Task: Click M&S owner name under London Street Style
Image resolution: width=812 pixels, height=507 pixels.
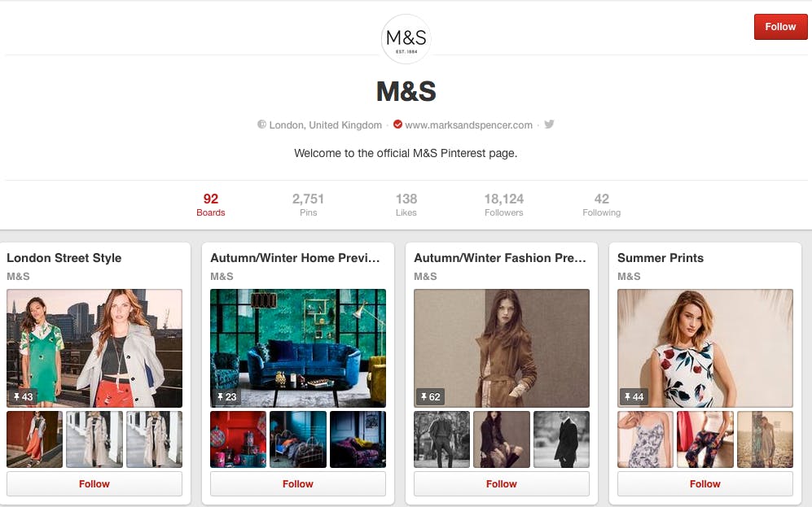Action: [x=18, y=276]
